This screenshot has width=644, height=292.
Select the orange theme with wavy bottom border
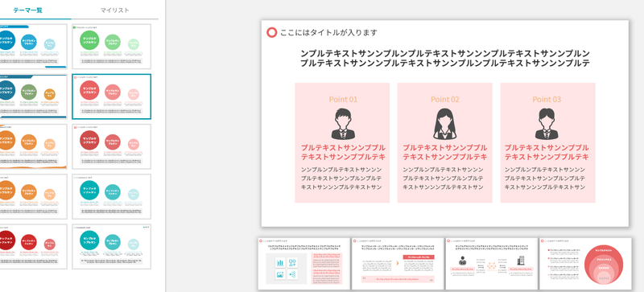coord(33,146)
